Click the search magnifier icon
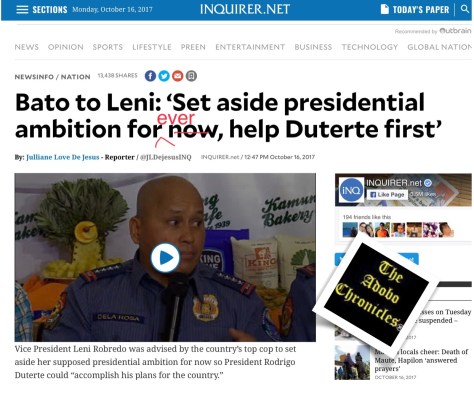 pos(465,9)
